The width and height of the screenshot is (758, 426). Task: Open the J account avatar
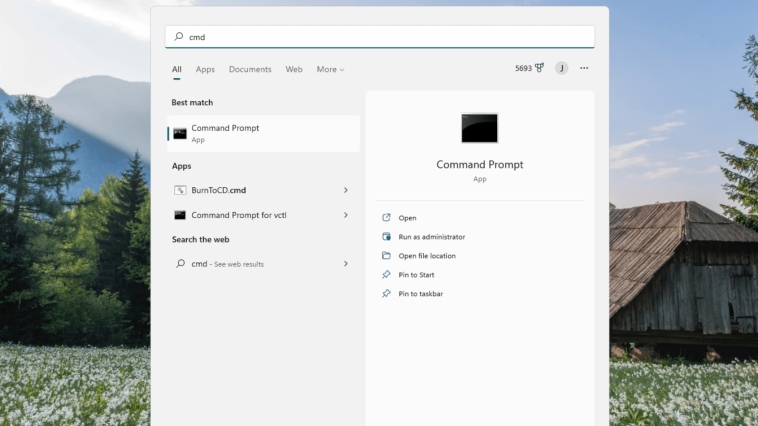pos(561,68)
